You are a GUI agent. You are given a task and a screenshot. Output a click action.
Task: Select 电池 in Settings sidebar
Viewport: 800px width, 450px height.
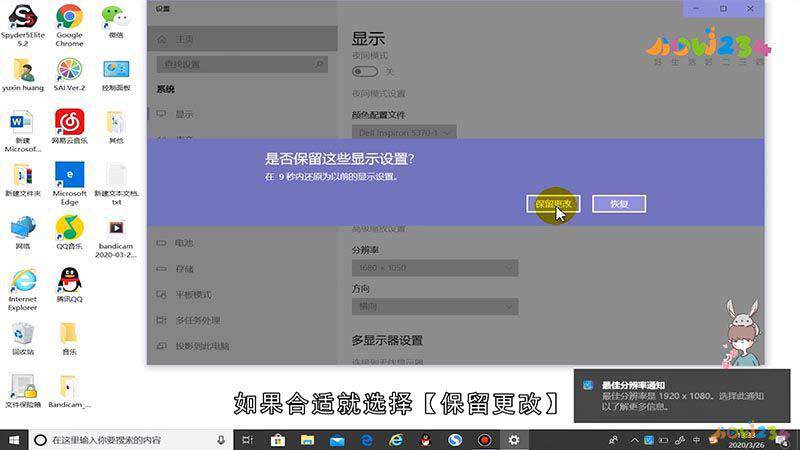coord(242,243)
